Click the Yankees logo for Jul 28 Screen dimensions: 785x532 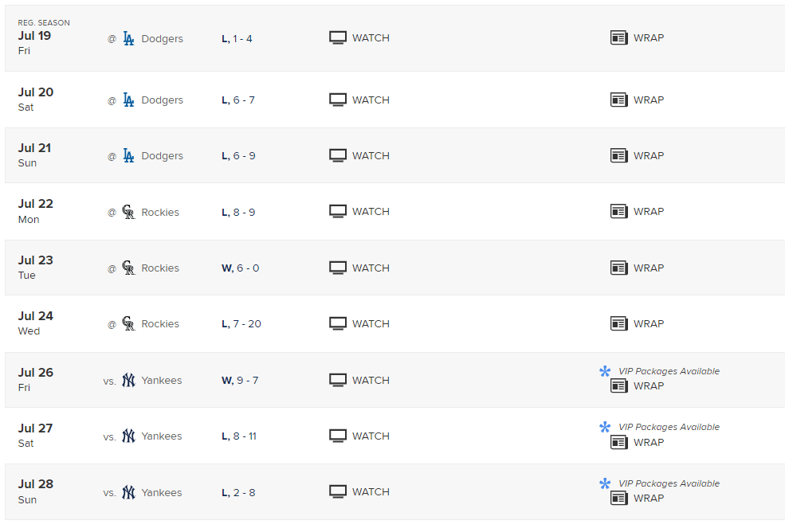pyautogui.click(x=128, y=492)
